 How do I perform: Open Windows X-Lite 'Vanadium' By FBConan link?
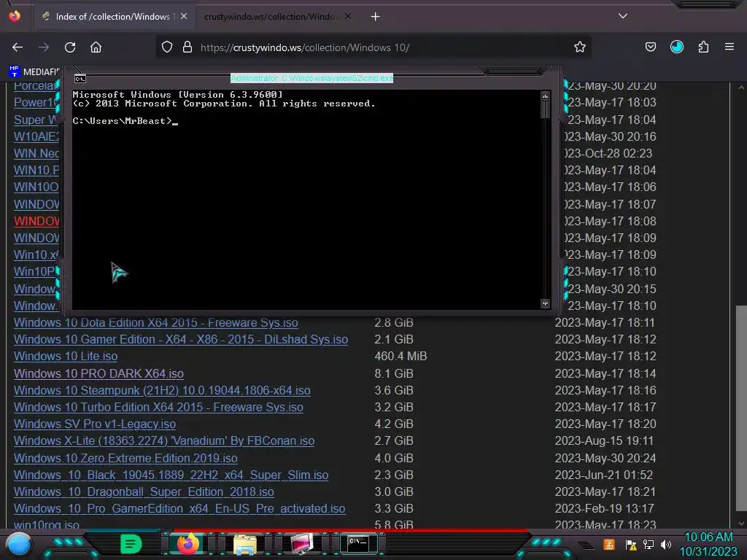164,441
